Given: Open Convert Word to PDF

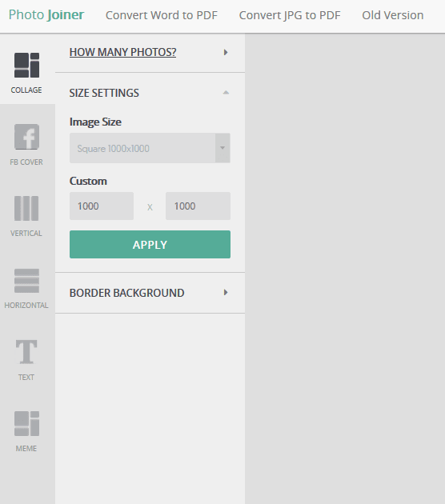Looking at the screenshot, I should point(162,15).
